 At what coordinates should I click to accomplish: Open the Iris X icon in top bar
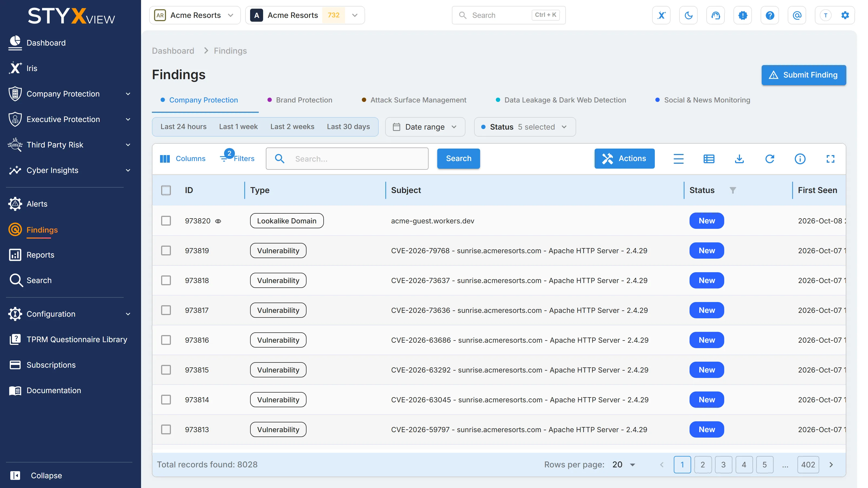[661, 15]
